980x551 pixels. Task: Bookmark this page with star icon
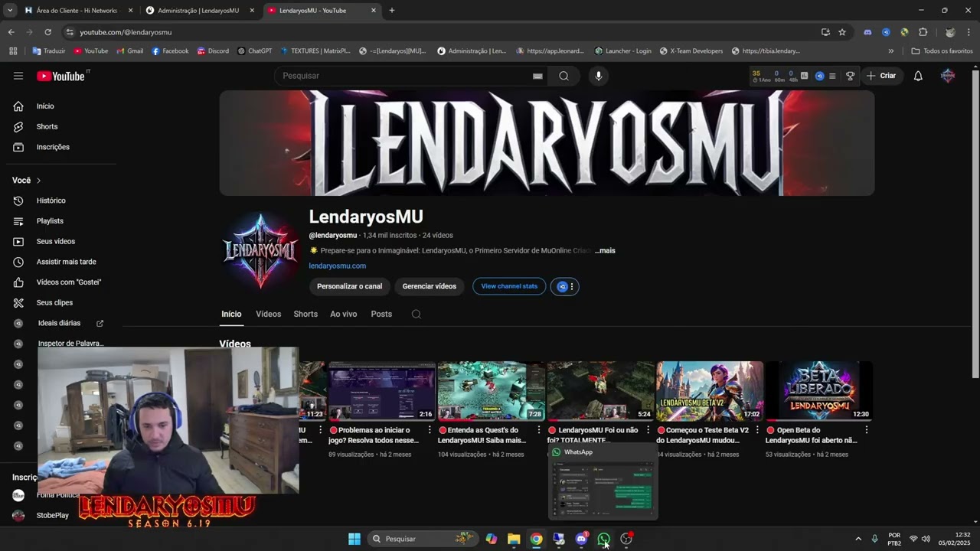pyautogui.click(x=842, y=32)
